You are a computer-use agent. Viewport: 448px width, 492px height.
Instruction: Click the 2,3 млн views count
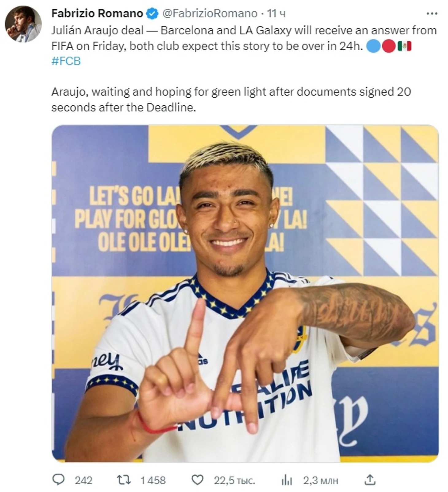pos(320,480)
